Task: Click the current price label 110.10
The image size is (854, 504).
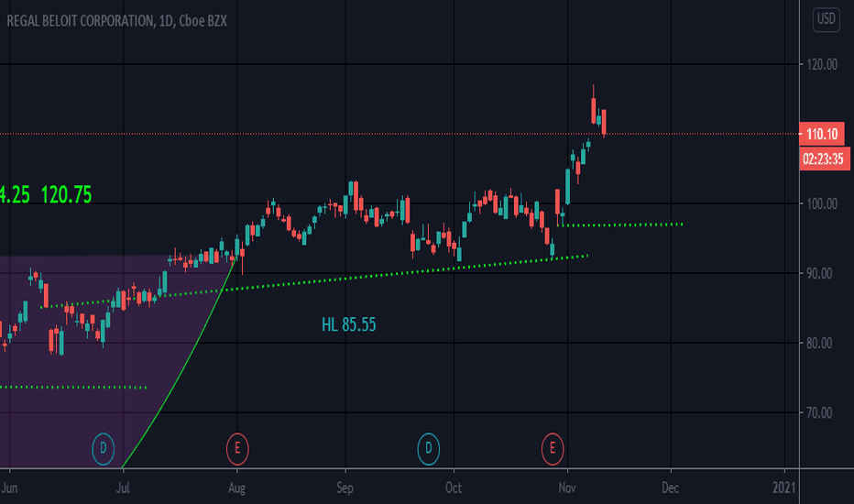Action: click(822, 134)
